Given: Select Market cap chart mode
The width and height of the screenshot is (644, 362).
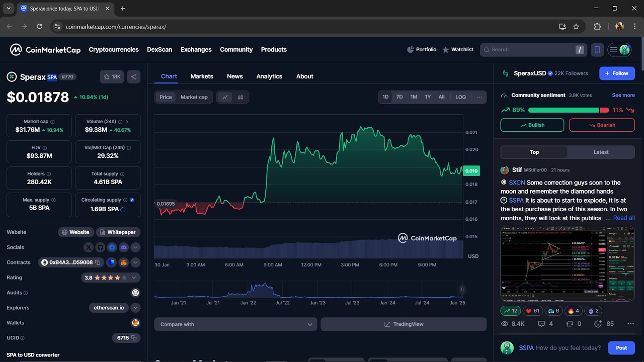Looking at the screenshot, I should click(x=194, y=97).
